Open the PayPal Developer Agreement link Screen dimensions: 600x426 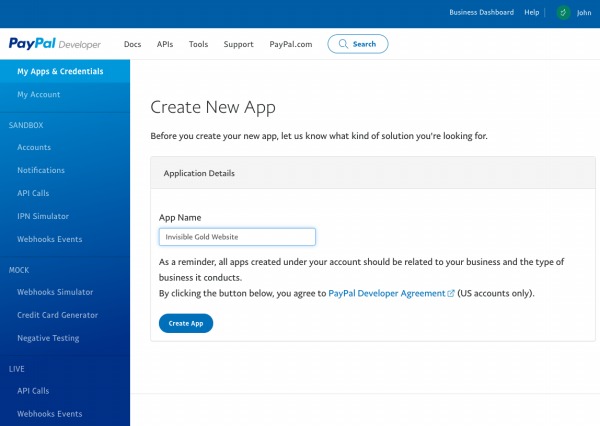pyautogui.click(x=386, y=294)
